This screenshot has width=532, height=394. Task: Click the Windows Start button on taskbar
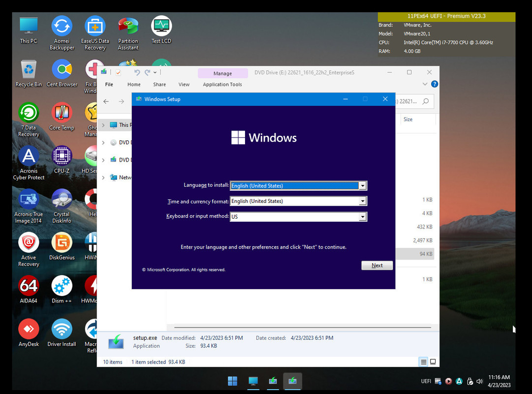[x=233, y=381]
